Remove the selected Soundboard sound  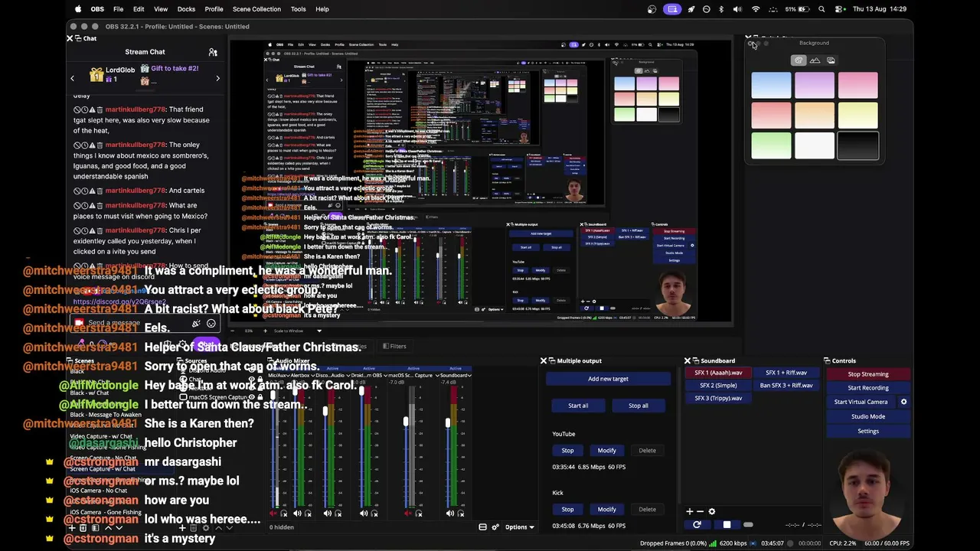pyautogui.click(x=700, y=512)
